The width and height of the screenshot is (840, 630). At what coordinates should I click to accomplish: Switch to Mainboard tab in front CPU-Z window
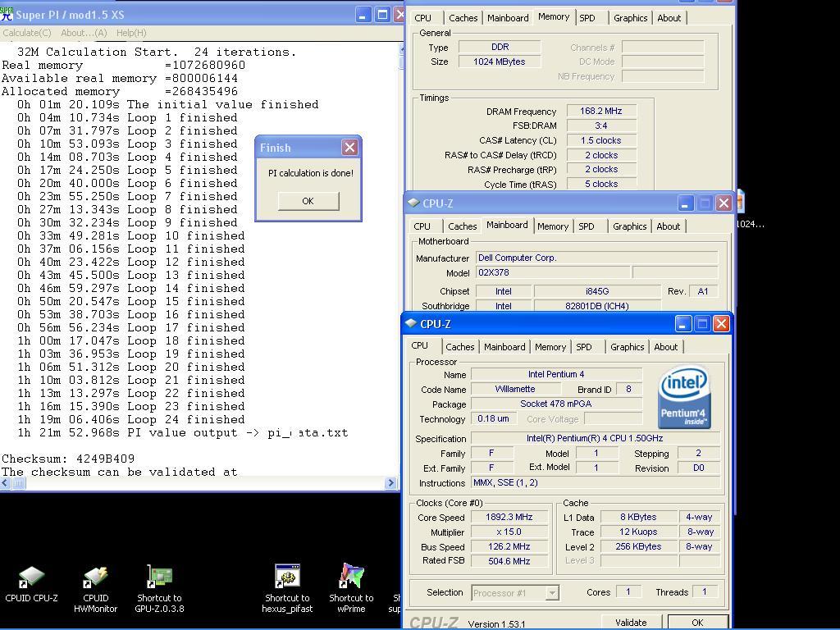tap(504, 347)
